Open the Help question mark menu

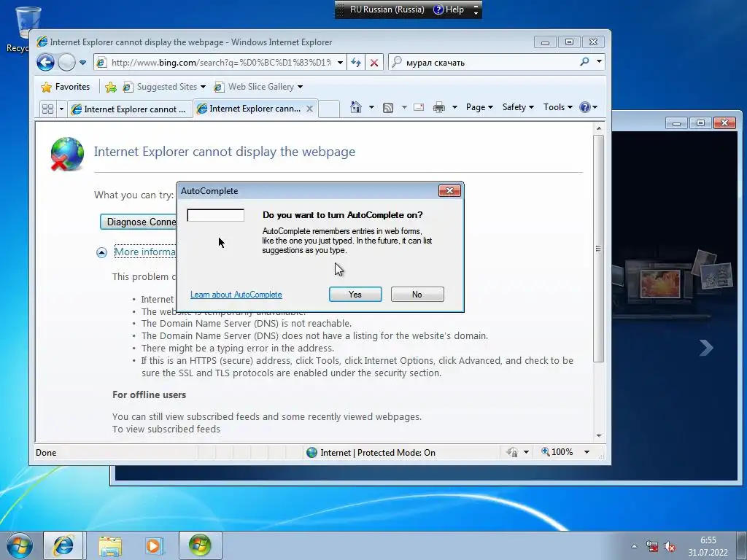589,107
